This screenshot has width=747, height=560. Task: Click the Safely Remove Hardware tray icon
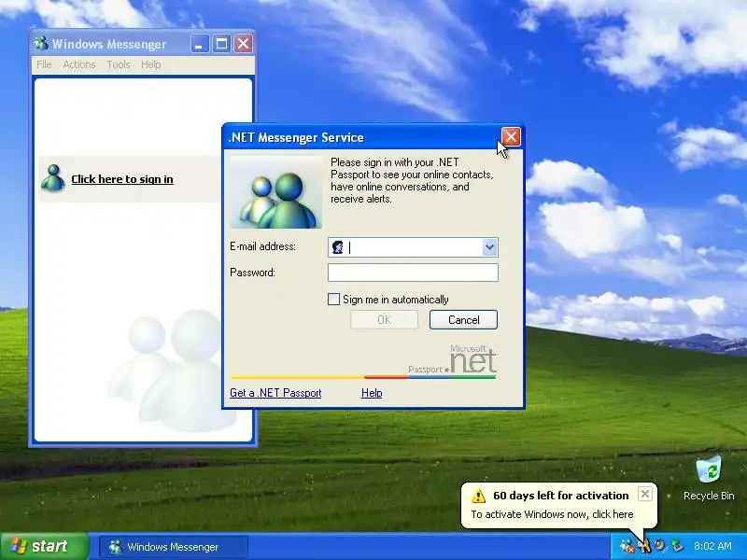pos(676,546)
